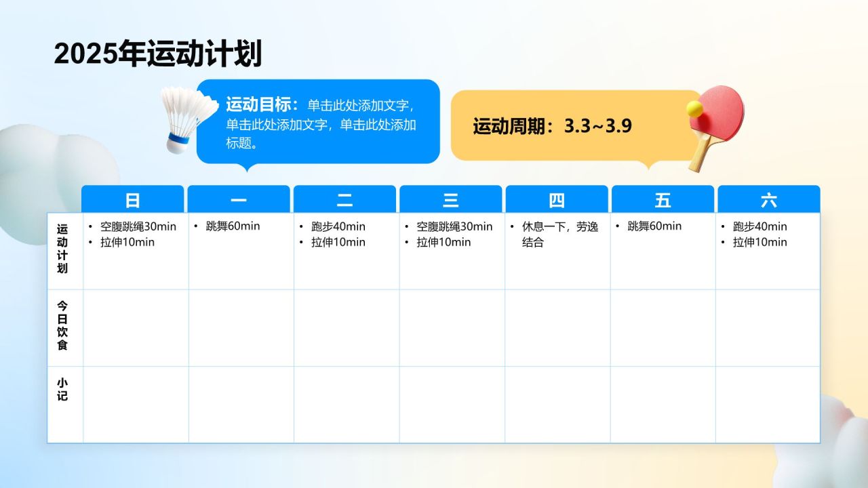Select the 五 column header
Screen dimensions: 868x488
[663, 199]
